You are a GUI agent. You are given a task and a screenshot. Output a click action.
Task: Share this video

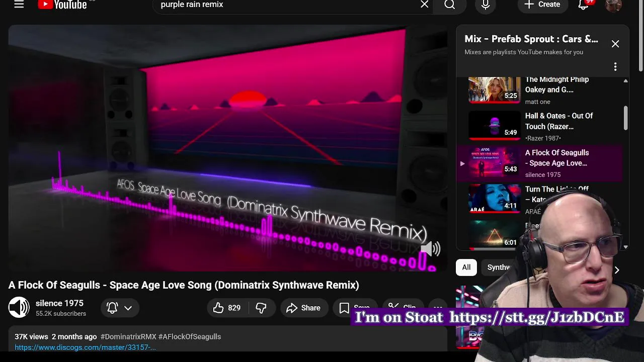point(303,308)
